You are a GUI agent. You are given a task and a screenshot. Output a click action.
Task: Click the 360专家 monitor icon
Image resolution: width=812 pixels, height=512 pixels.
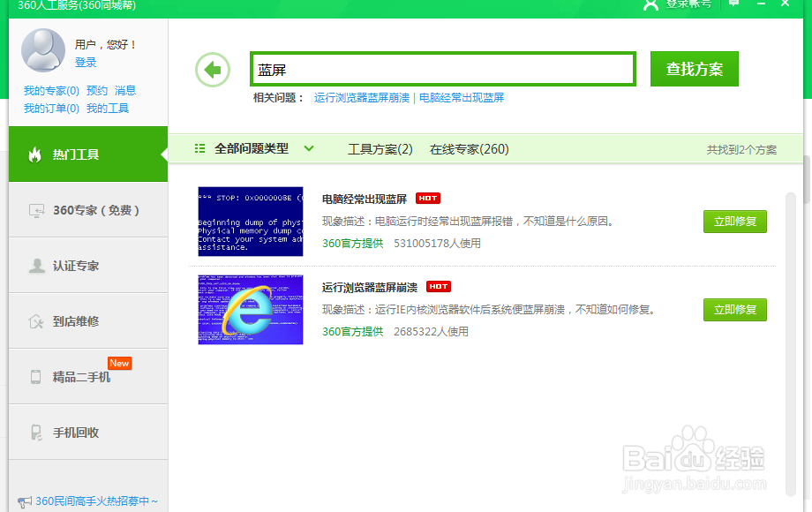tap(36, 211)
